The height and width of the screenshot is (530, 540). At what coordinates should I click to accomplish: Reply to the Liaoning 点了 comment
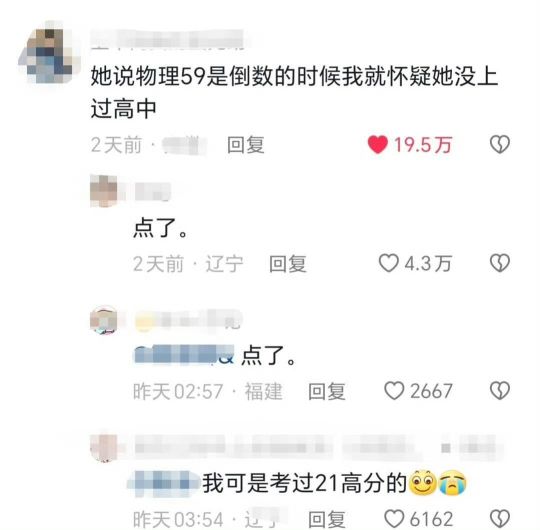click(288, 264)
